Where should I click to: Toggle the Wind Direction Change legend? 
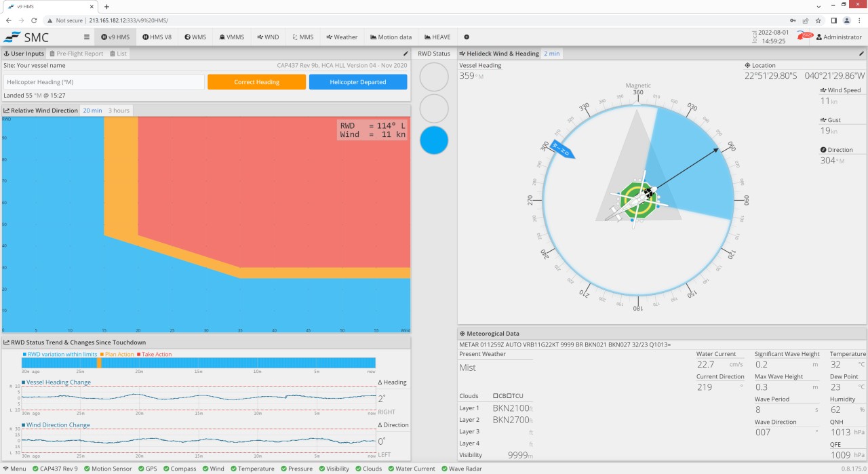(x=56, y=424)
